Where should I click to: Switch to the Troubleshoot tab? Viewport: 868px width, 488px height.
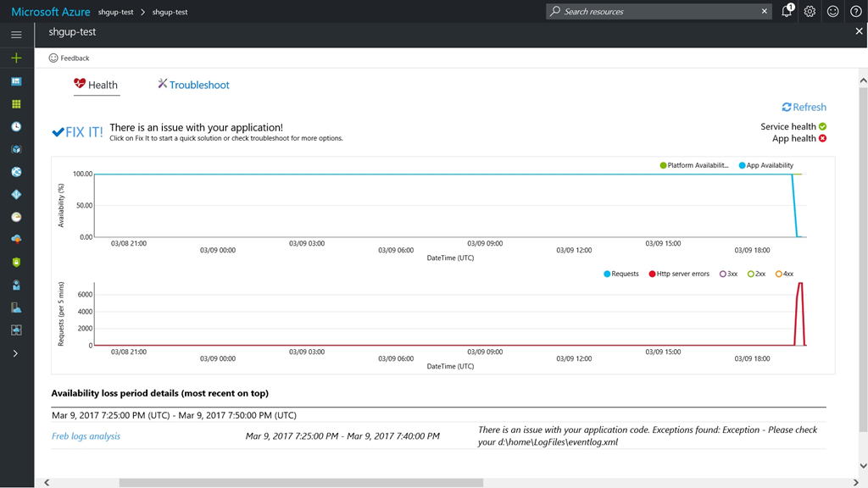(x=193, y=85)
